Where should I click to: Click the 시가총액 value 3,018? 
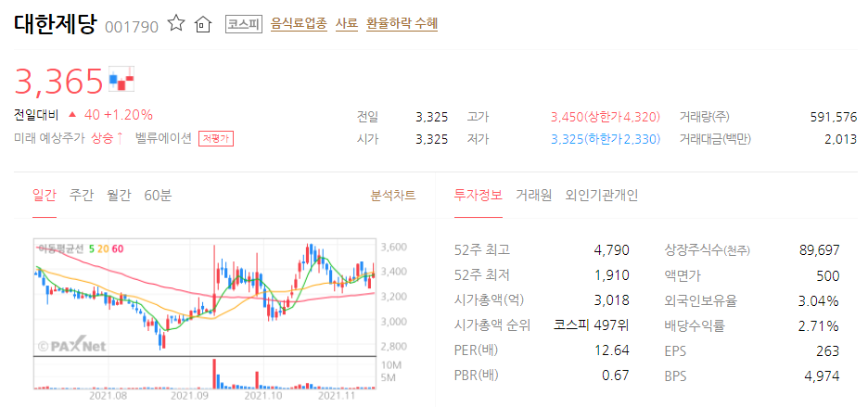pos(610,300)
